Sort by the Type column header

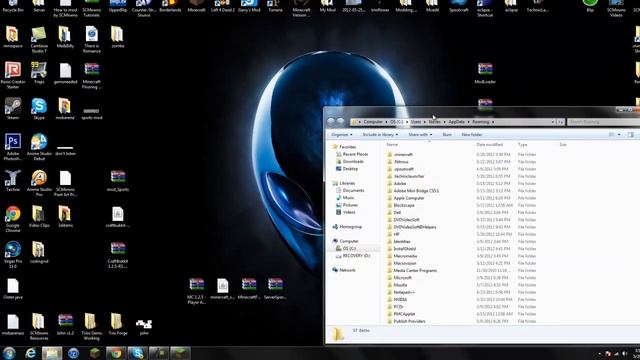click(522, 144)
